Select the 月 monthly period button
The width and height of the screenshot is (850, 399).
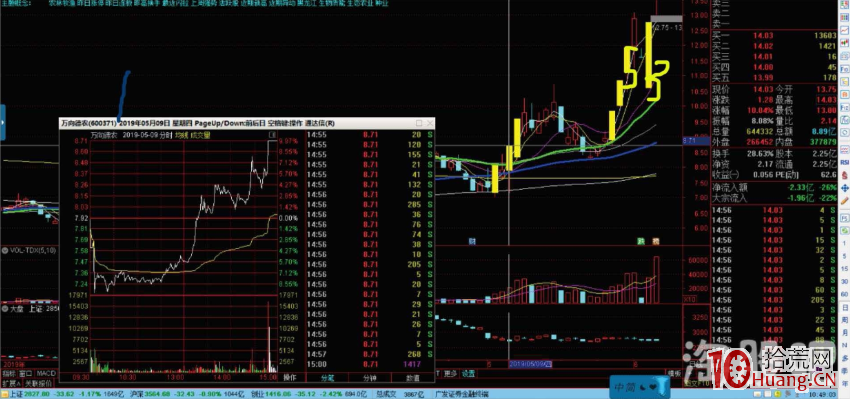[x=844, y=332]
